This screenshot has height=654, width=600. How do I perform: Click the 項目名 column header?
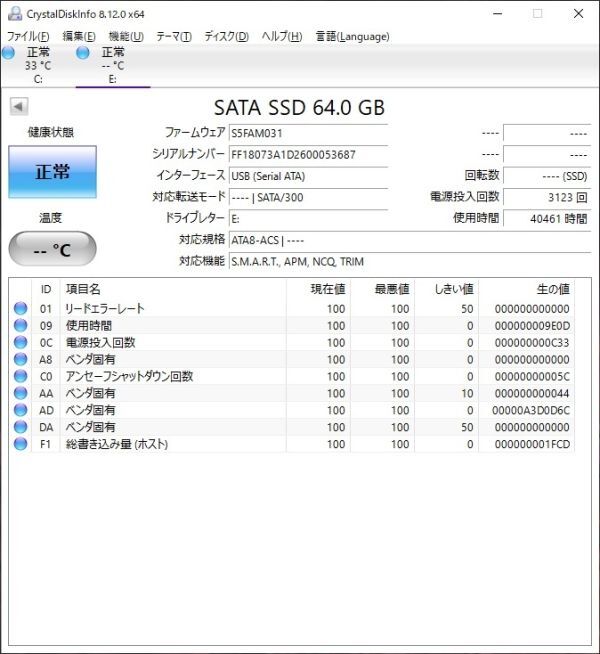(x=173, y=289)
